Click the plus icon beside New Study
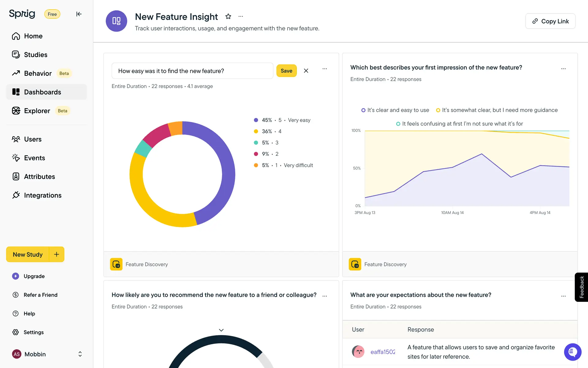 [57, 254]
